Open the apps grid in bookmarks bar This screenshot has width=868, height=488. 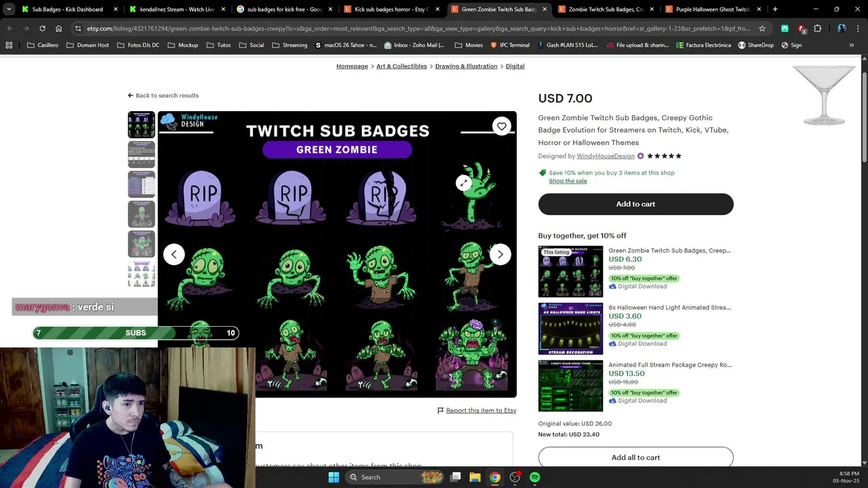[x=9, y=45]
